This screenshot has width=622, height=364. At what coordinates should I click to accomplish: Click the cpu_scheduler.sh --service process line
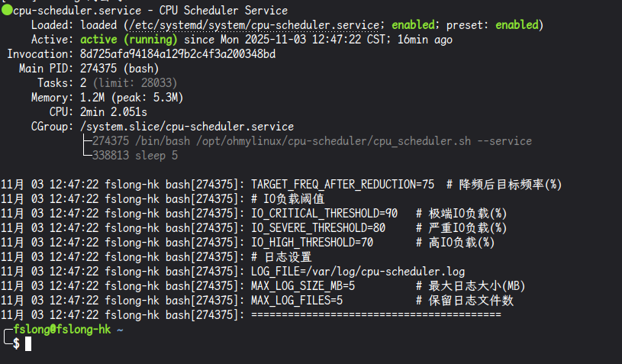(x=312, y=140)
